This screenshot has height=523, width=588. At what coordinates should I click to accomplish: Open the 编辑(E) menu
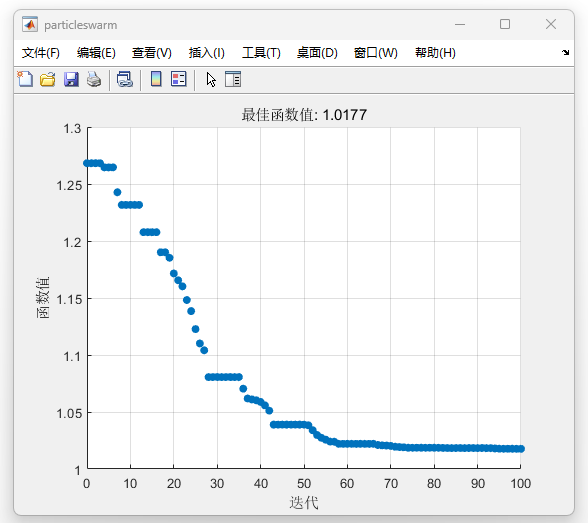(96, 53)
